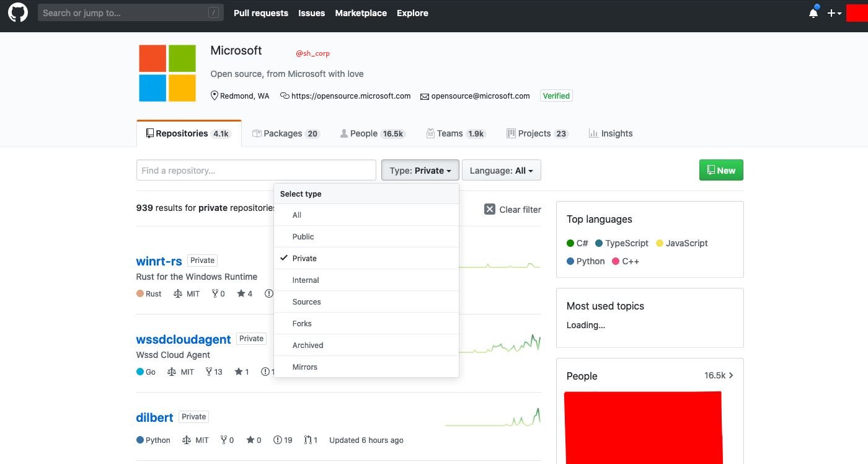Click the dilbert activity sparkline graph

[x=493, y=417]
